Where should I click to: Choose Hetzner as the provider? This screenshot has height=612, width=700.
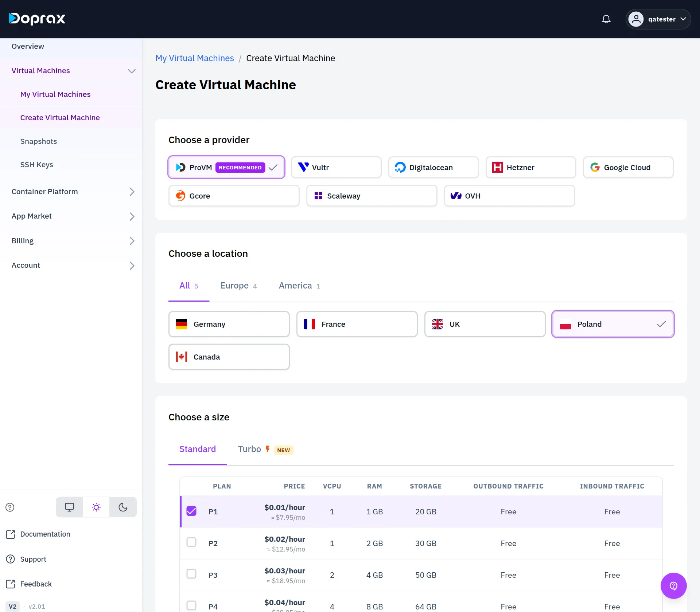click(531, 167)
